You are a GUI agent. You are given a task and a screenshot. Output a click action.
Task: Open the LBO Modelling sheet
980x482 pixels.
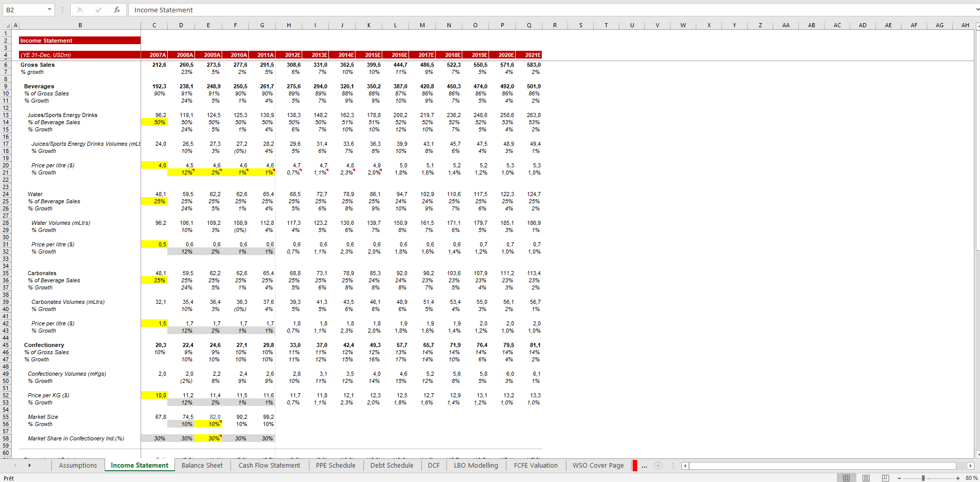click(476, 465)
